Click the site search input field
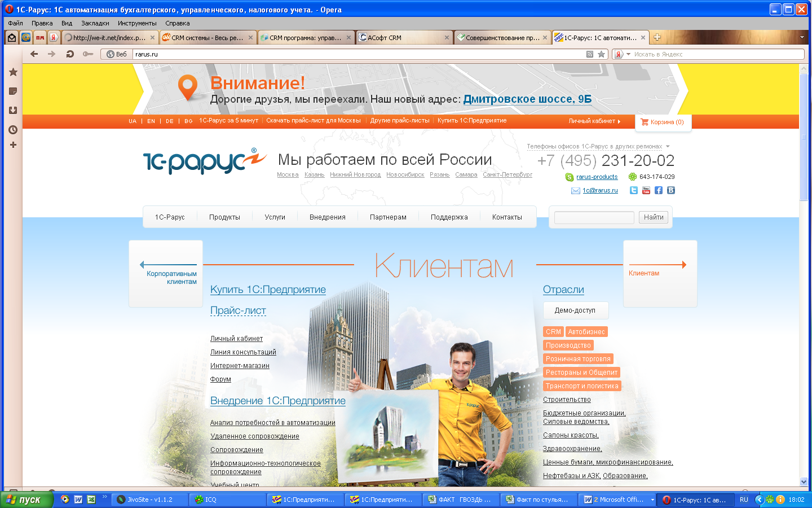This screenshot has height=508, width=812. point(594,217)
